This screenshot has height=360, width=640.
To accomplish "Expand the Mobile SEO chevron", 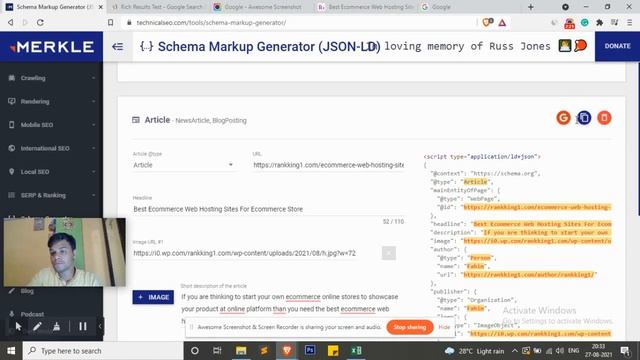I will click(x=93, y=124).
